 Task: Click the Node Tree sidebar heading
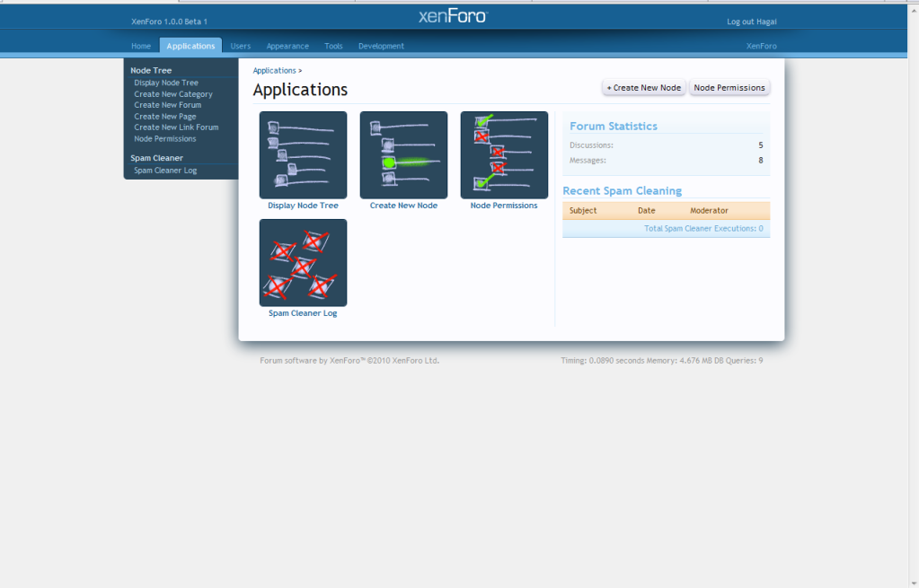click(x=151, y=70)
